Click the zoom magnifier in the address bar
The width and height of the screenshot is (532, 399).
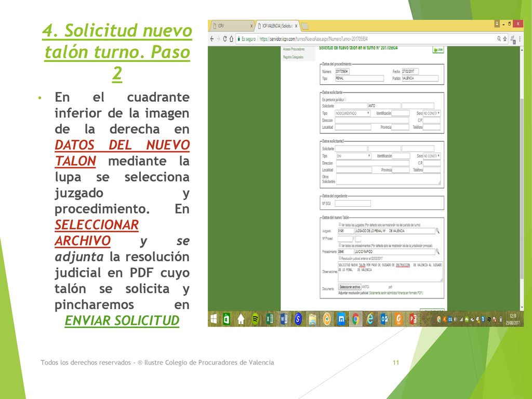[x=499, y=38]
